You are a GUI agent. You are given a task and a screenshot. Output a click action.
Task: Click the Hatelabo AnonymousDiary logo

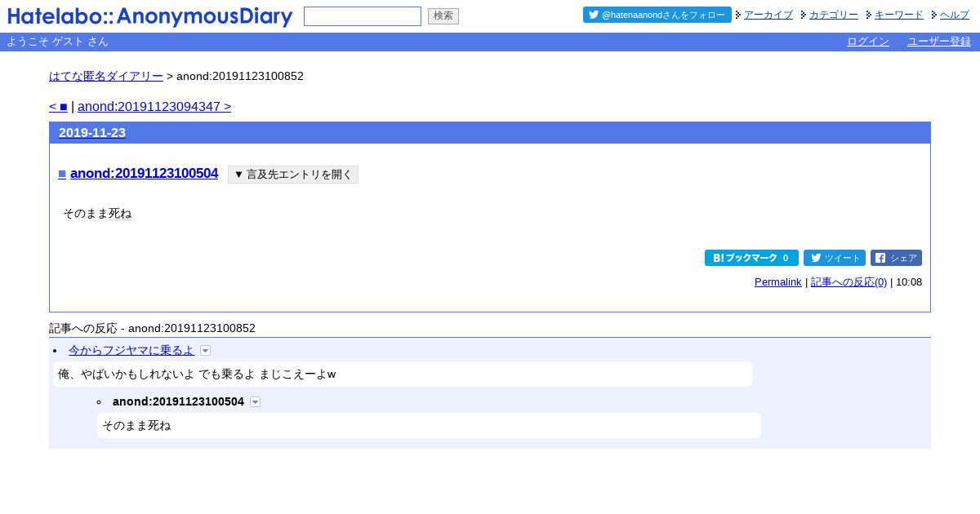click(x=150, y=16)
